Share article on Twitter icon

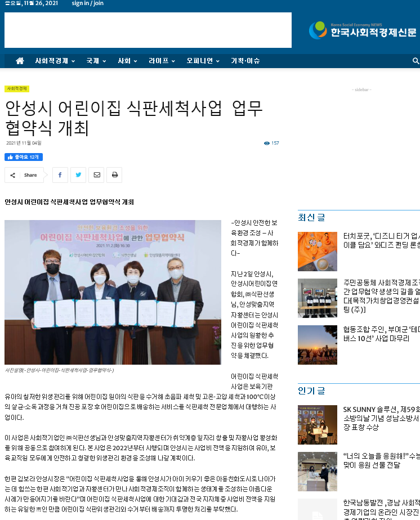click(78, 175)
